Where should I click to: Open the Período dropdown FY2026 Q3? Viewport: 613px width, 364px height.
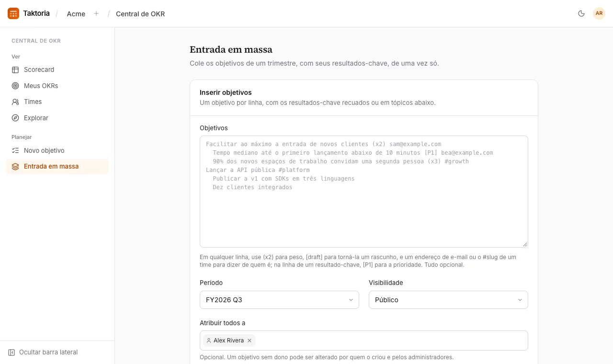click(279, 300)
